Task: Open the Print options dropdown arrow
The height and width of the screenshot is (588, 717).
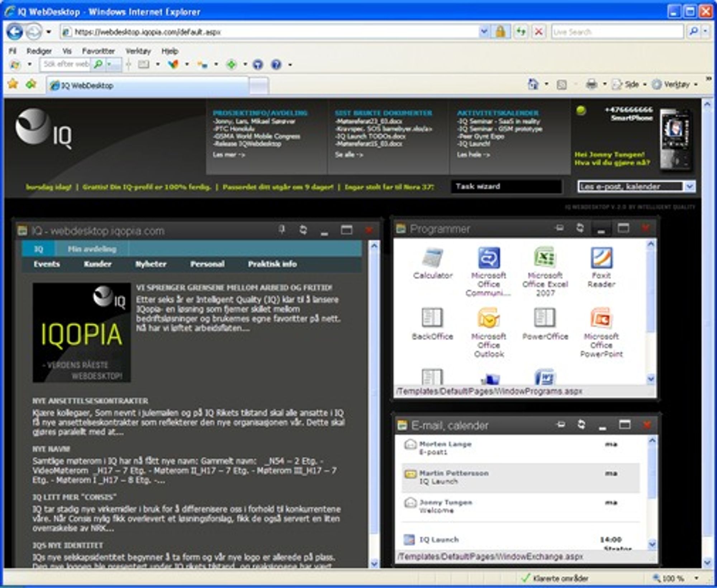Action: (x=604, y=85)
